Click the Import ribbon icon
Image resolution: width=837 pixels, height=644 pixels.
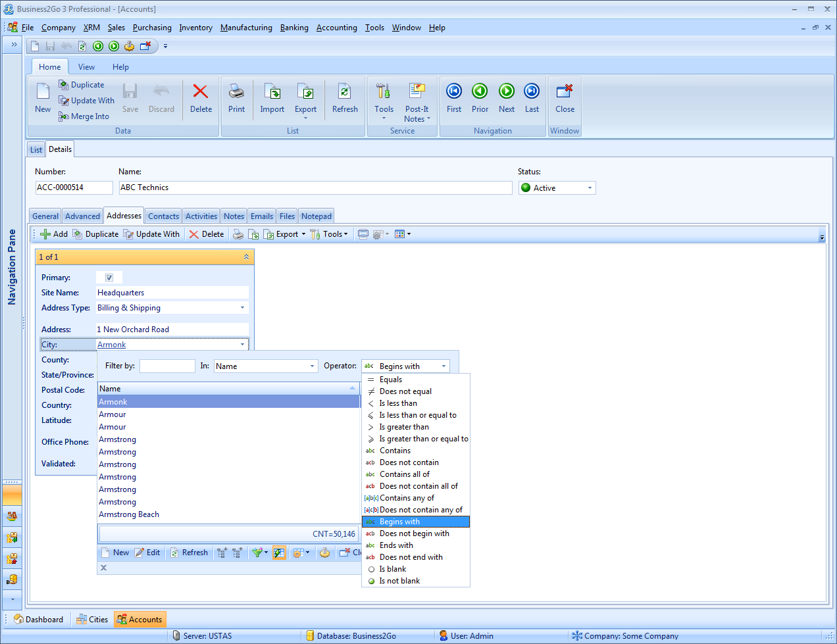click(272, 91)
